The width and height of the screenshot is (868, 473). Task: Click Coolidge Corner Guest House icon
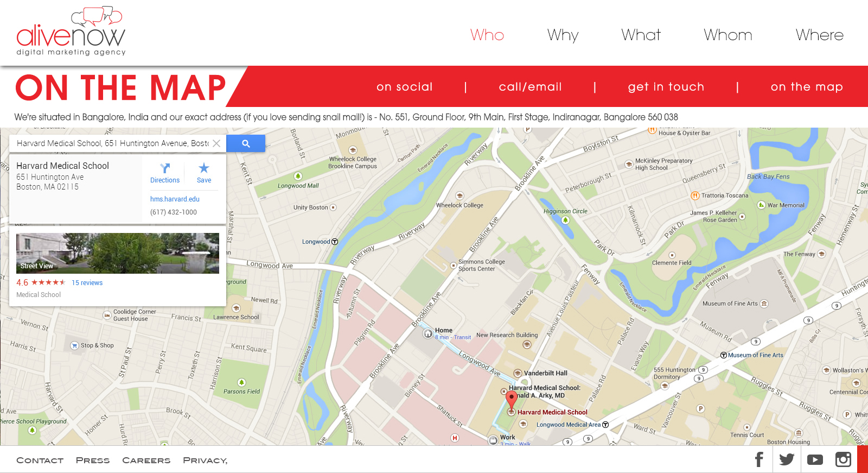point(107,315)
